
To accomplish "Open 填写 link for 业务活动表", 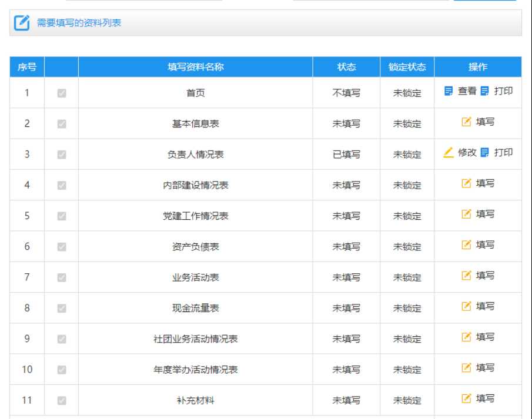I will point(485,276).
